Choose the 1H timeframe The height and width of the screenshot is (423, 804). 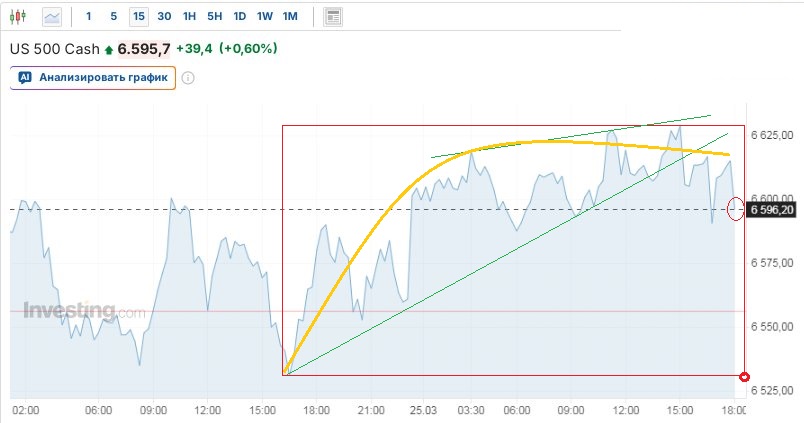[189, 16]
